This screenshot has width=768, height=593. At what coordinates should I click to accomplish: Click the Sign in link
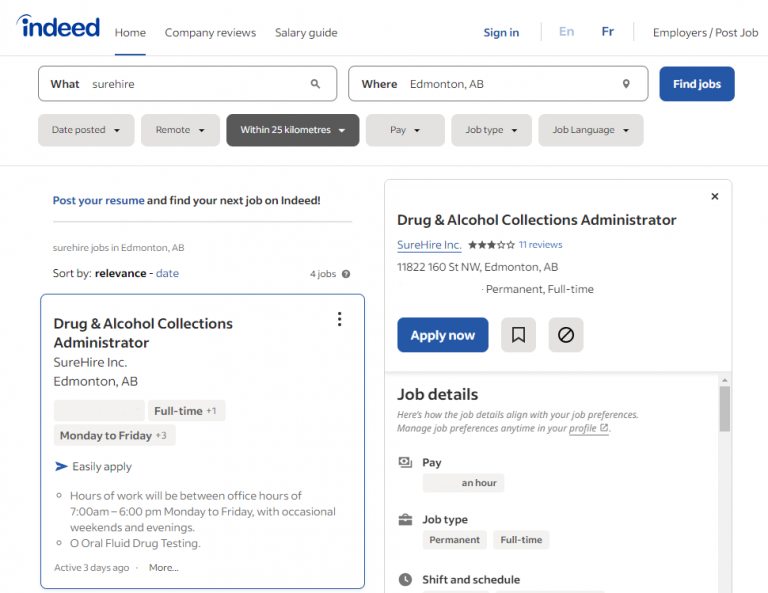click(x=501, y=33)
